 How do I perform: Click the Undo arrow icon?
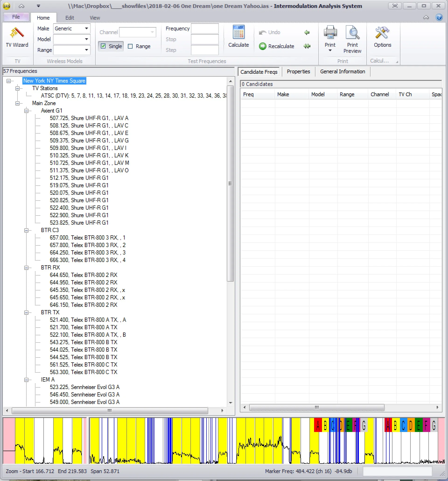tap(262, 32)
